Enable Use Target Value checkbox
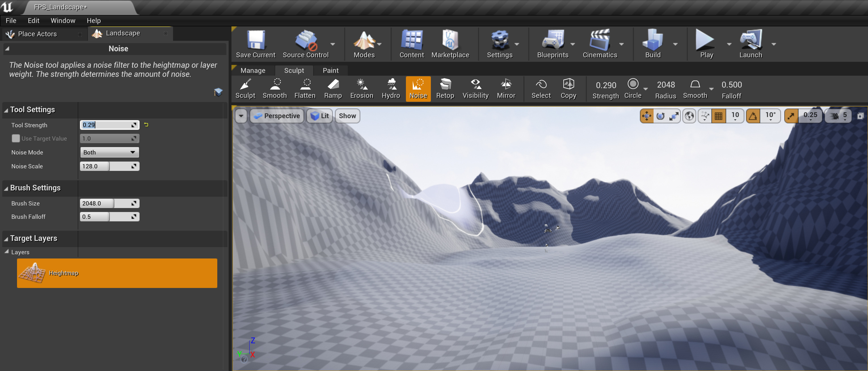Viewport: 868px width, 371px height. point(16,138)
